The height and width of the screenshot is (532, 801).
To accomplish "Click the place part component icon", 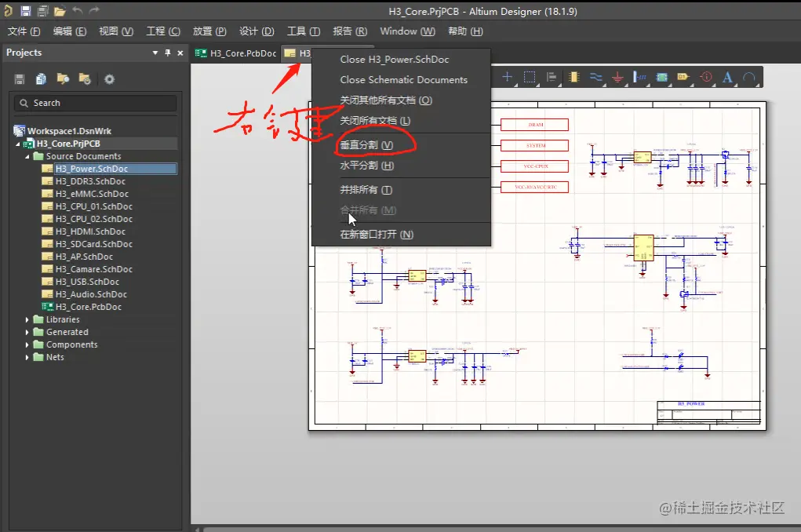I will click(573, 77).
